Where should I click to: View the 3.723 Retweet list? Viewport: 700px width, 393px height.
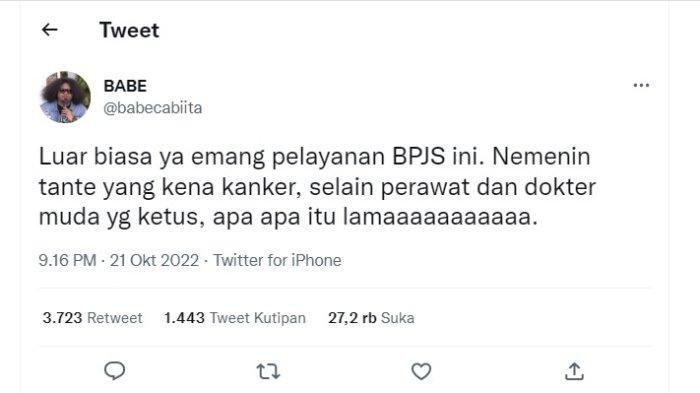click(92, 318)
